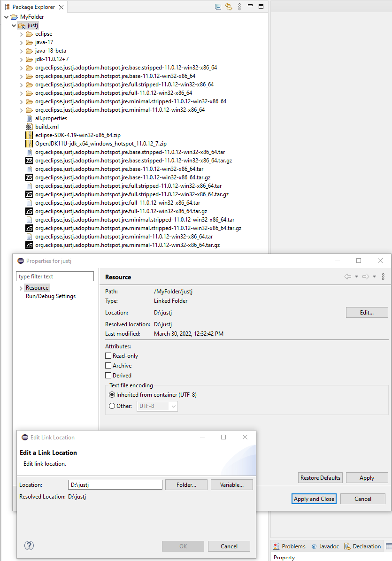Toggle the Link with Editor icon

coord(229,7)
